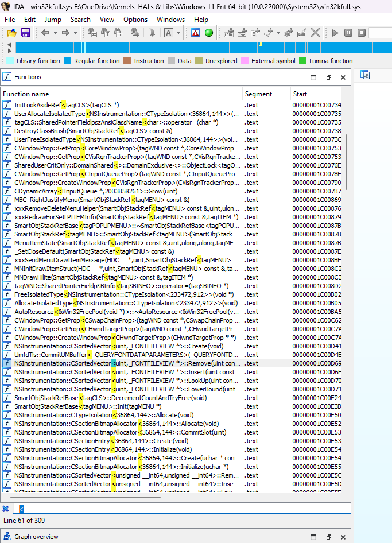Sort by the Function name column header
392x543 pixels.
(26, 94)
